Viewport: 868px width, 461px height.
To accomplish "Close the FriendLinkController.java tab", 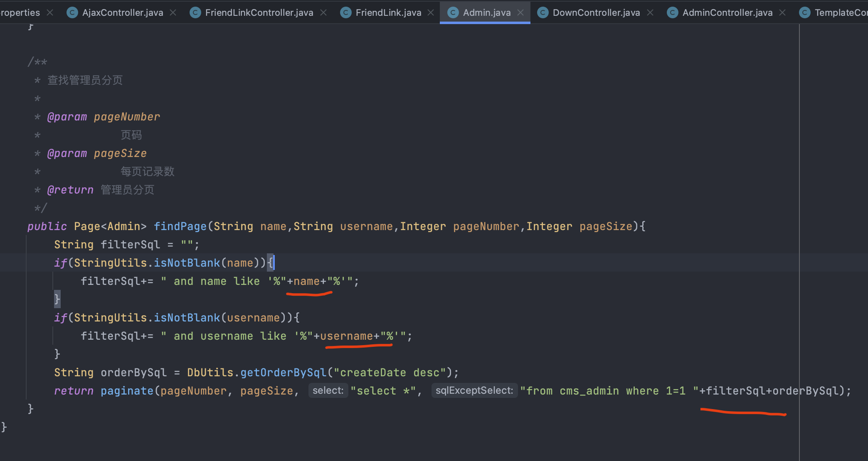I will [323, 12].
